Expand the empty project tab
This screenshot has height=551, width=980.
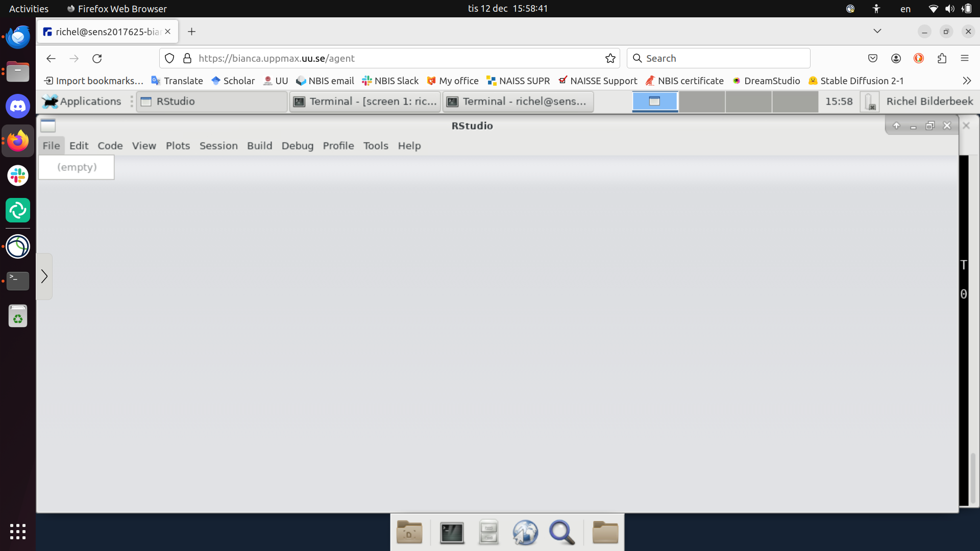pos(76,166)
